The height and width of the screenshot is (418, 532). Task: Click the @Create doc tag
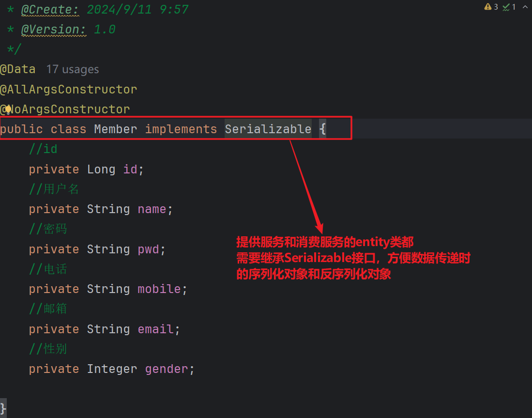tap(50, 9)
